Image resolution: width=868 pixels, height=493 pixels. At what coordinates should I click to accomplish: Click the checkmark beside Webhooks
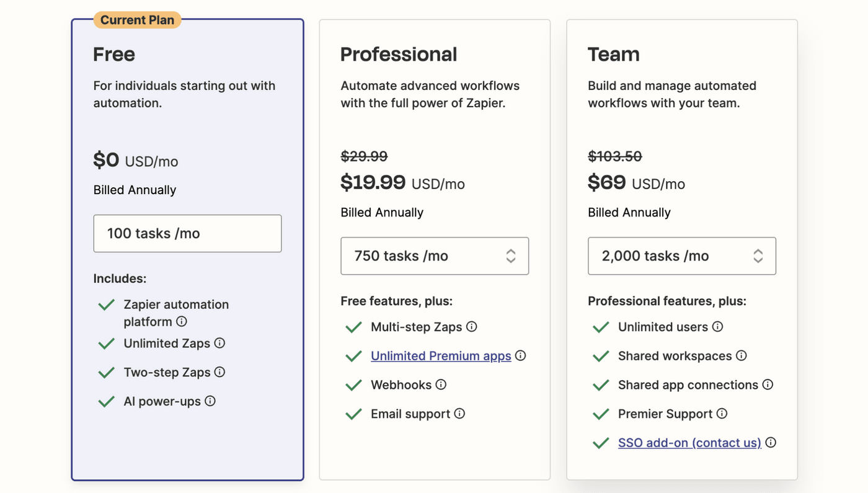(x=353, y=385)
